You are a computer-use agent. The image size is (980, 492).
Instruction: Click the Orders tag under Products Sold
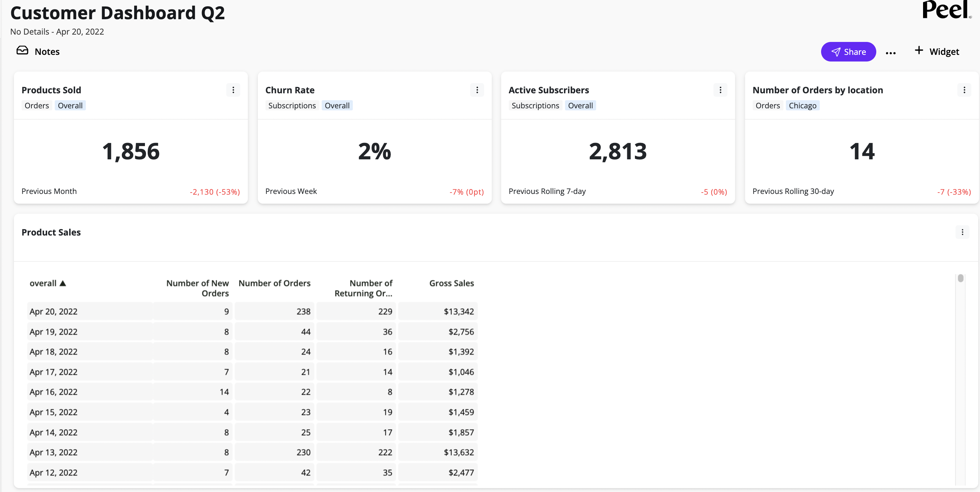tap(37, 106)
